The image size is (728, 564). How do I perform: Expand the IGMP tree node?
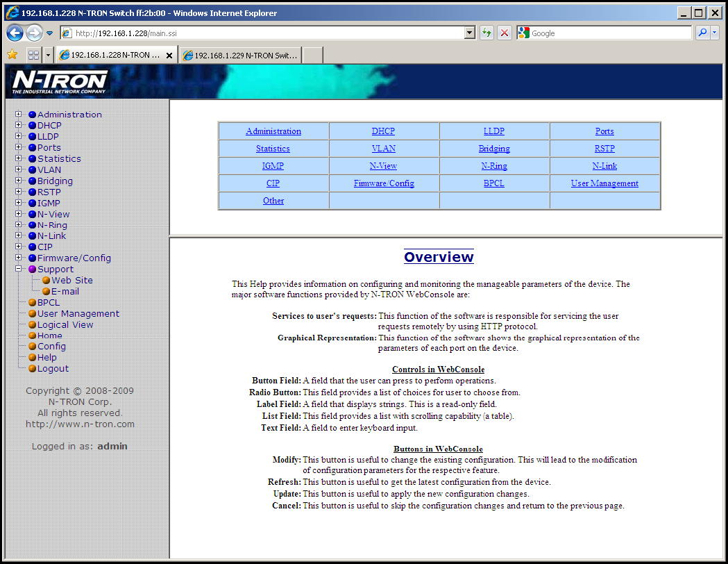click(x=18, y=203)
